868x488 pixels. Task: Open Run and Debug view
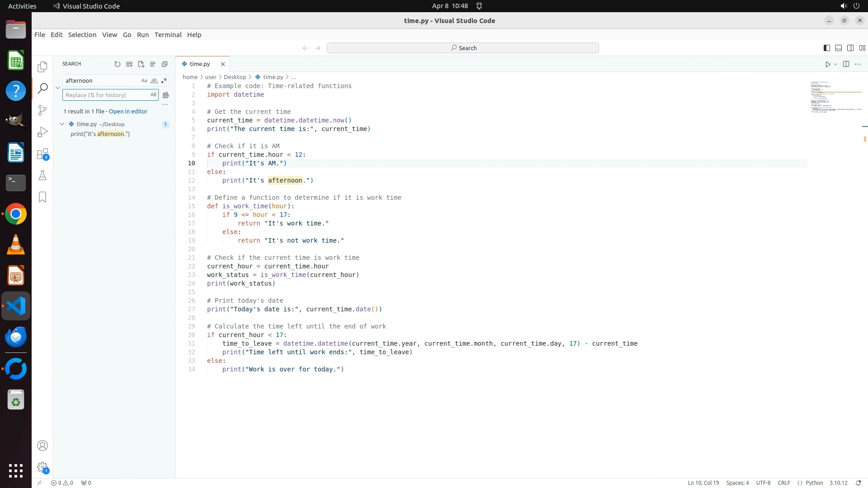[42, 132]
